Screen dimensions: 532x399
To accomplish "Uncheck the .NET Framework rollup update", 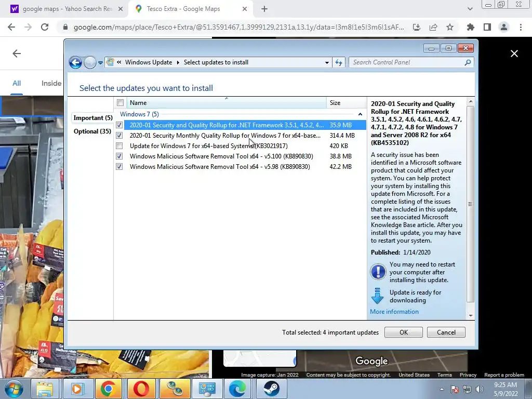I will point(119,125).
